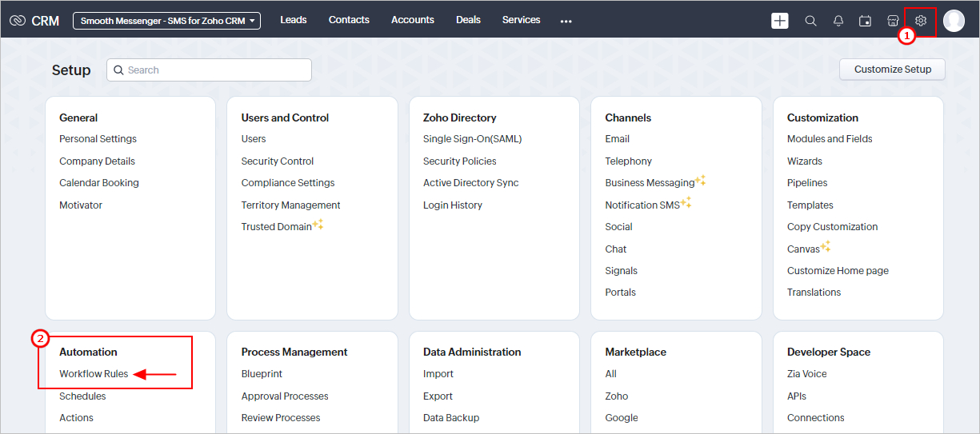Open Customize Home page
Viewport: 980px width, 434px height.
(x=838, y=271)
